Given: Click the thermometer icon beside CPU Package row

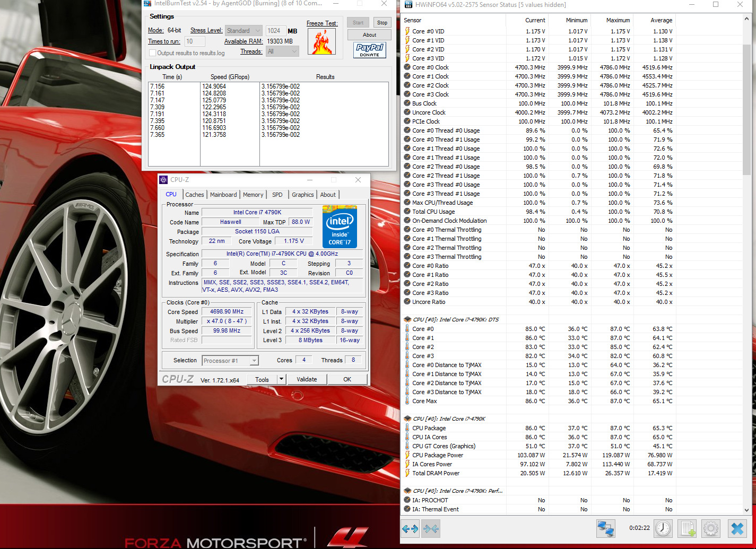Looking at the screenshot, I should pyautogui.click(x=407, y=428).
